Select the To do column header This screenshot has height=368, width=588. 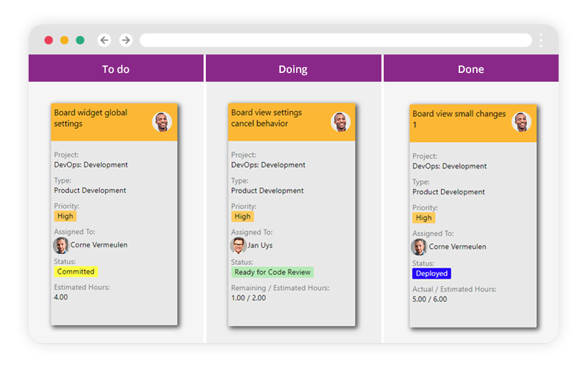(x=116, y=68)
